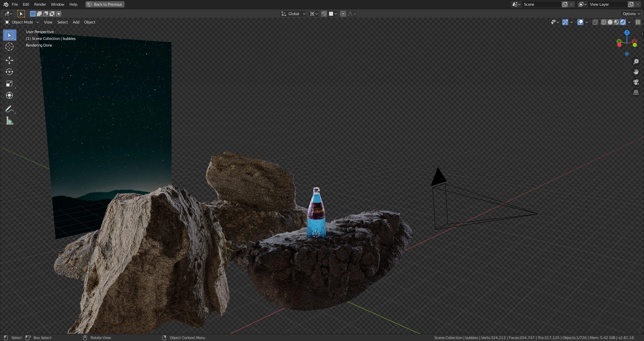Open the Object Mode dropdown
The height and width of the screenshot is (341, 644).
click(22, 22)
